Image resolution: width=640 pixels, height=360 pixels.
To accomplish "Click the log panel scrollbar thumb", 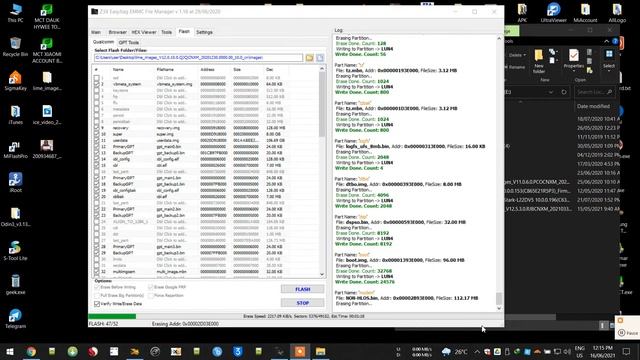I will pos(499,298).
